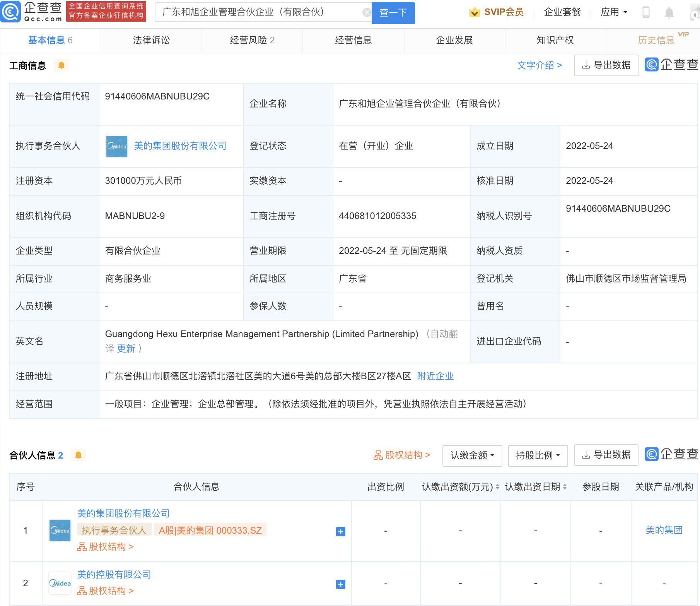Open 美的集团股份有限公司 in partner row 1
Viewport: 700px width, 606px height.
pyautogui.click(x=123, y=514)
